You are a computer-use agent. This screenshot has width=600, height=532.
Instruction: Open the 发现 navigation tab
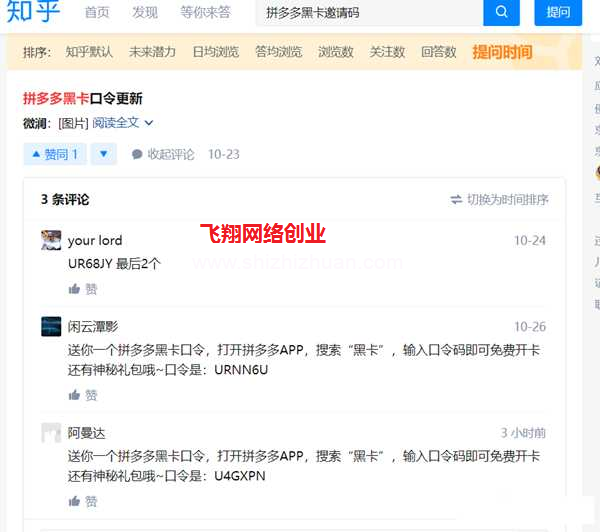coord(145,12)
